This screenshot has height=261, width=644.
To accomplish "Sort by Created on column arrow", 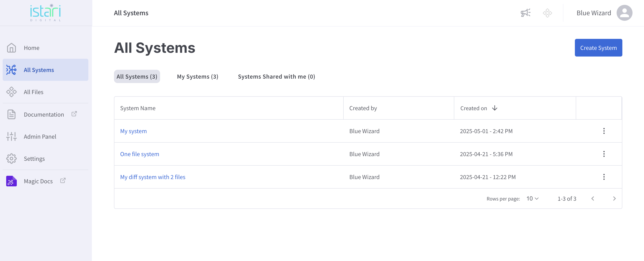I will [494, 108].
